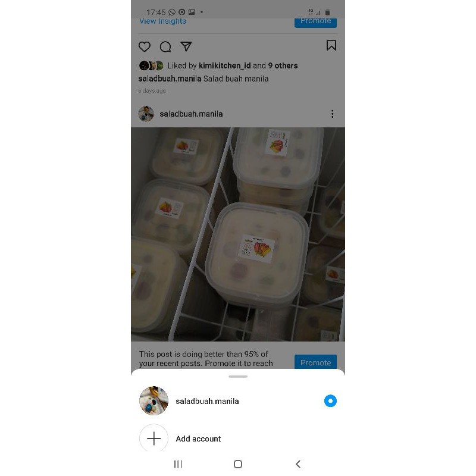Image resolution: width=476 pixels, height=476 pixels.
Task: Open the three-dot post options menu
Action: (332, 114)
